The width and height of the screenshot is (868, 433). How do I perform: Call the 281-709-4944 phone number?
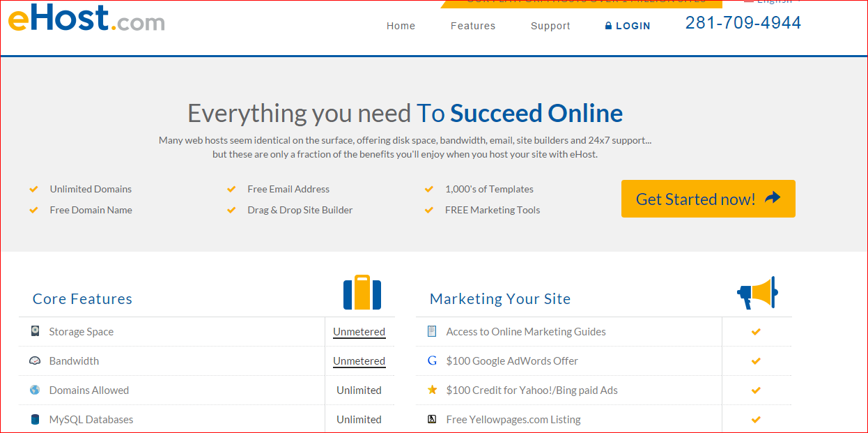tap(743, 22)
